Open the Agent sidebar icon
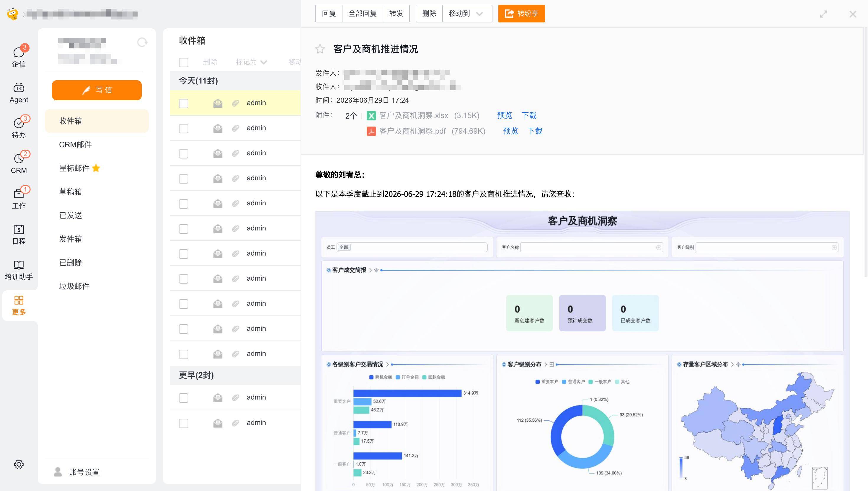868x491 pixels. click(19, 88)
